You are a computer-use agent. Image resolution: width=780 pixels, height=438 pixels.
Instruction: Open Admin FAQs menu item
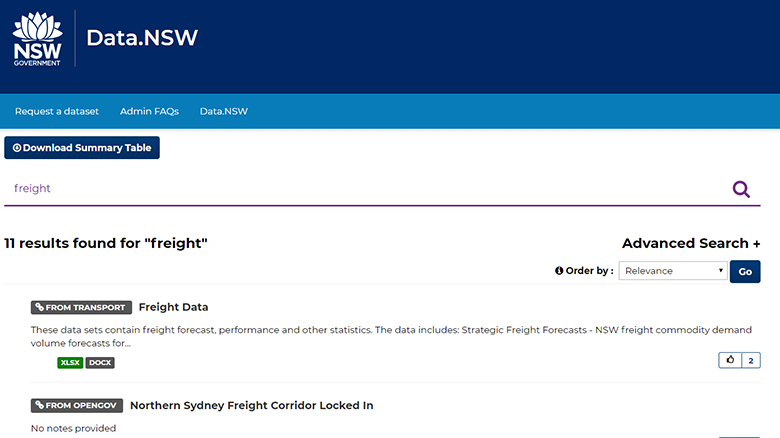(149, 111)
